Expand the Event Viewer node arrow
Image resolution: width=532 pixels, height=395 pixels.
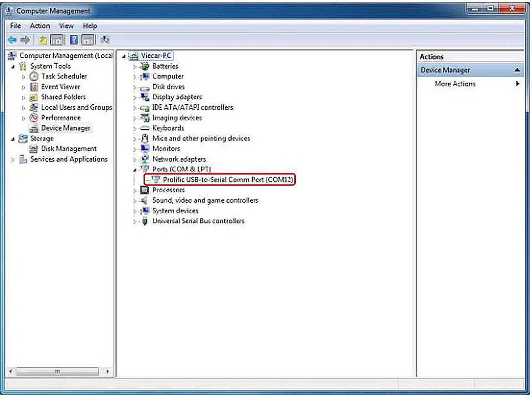(23, 88)
